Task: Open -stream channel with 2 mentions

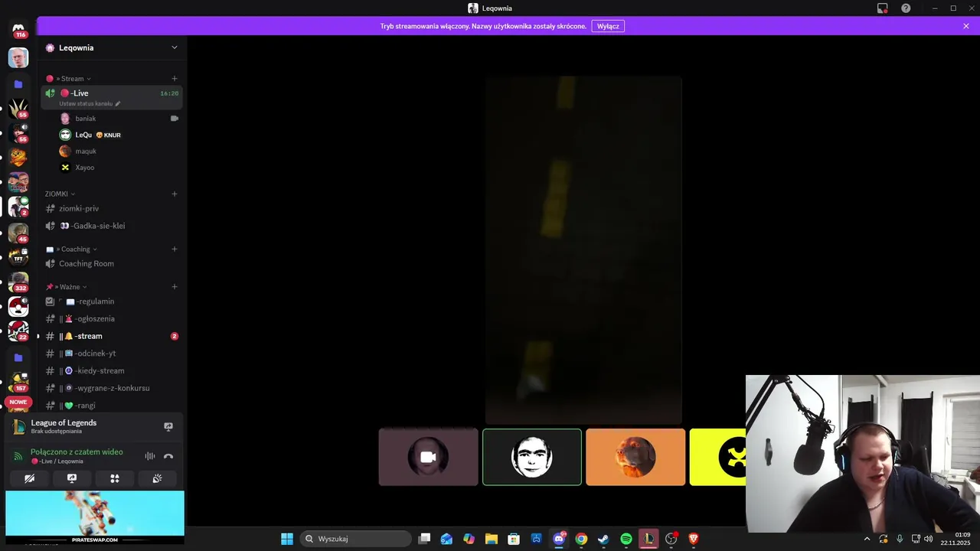Action: tap(112, 336)
